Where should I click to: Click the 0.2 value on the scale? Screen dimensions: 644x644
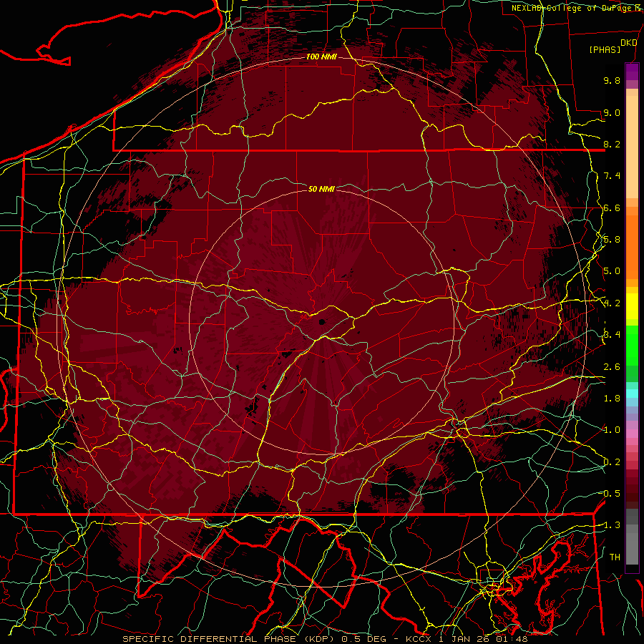[612, 462]
